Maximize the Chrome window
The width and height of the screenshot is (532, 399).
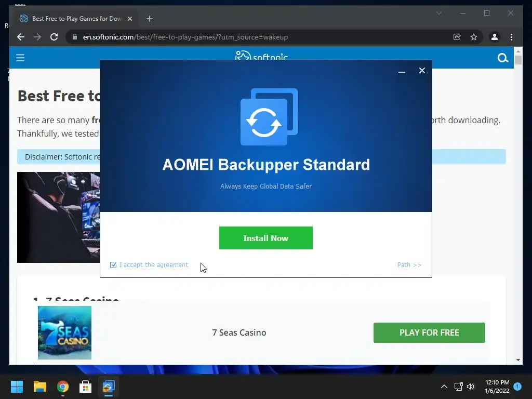[x=486, y=13]
